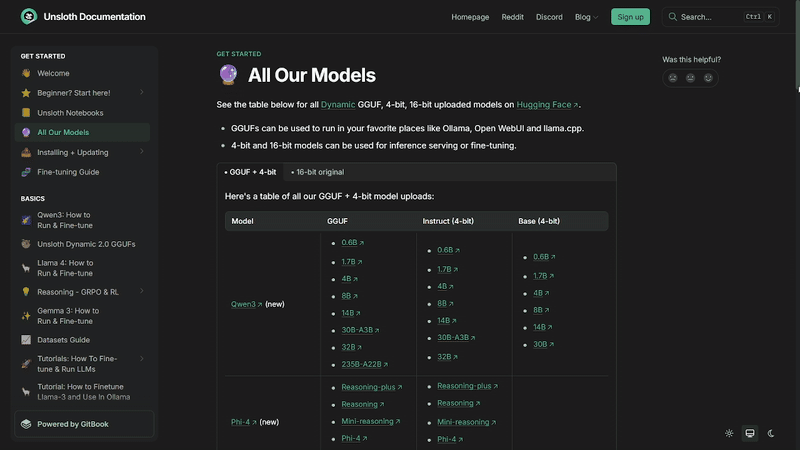Click the Powered by GitBook button
This screenshot has height=450, width=800.
click(84, 424)
